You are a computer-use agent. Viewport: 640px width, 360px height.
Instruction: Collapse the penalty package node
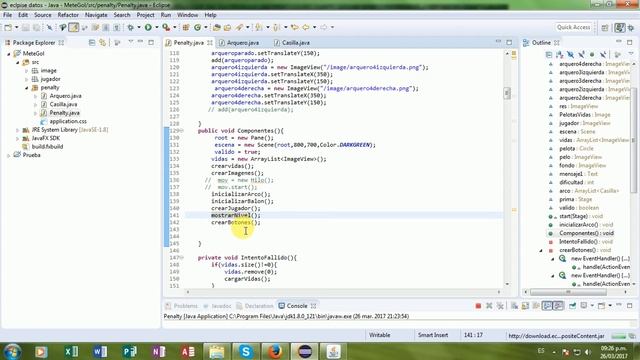[x=27, y=88]
